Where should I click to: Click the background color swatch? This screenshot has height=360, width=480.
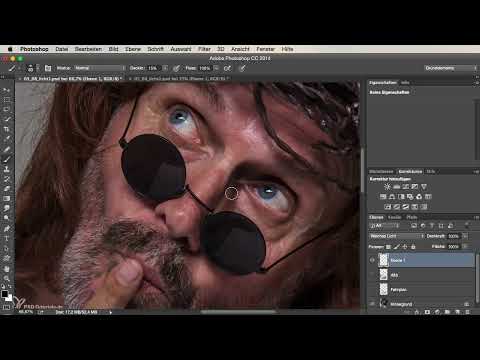(9, 298)
